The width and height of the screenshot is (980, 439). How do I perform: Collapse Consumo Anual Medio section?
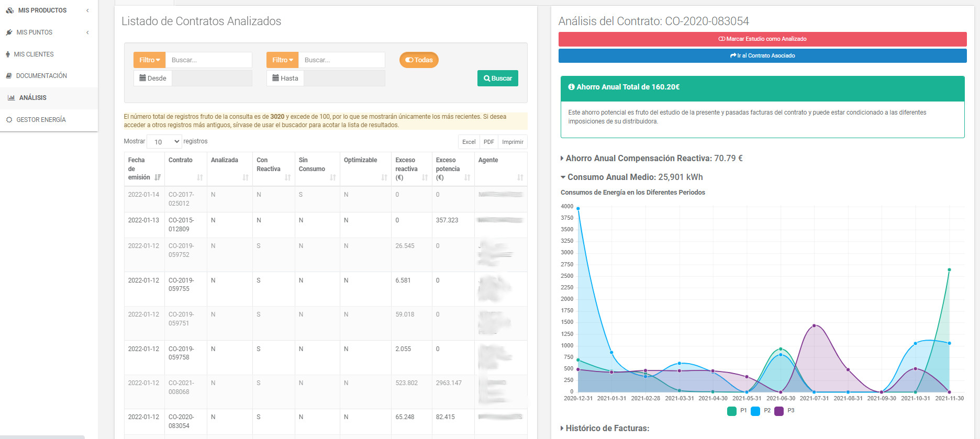click(632, 177)
